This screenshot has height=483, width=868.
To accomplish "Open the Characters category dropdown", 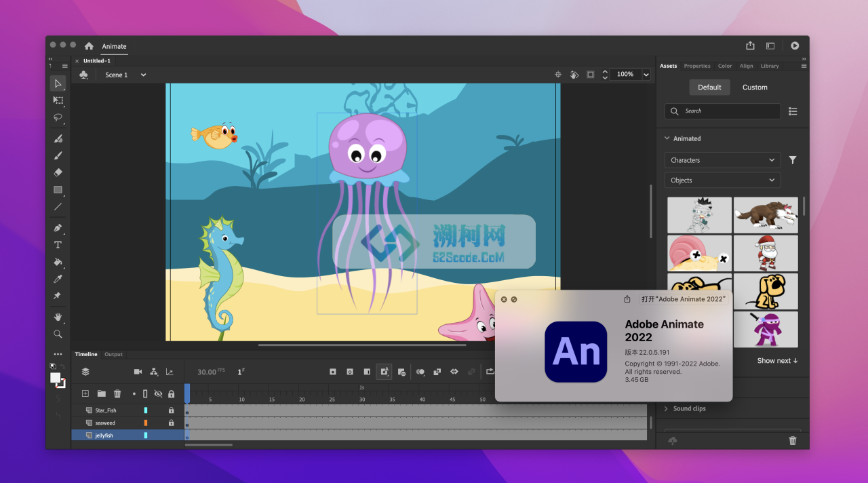I will [x=722, y=160].
